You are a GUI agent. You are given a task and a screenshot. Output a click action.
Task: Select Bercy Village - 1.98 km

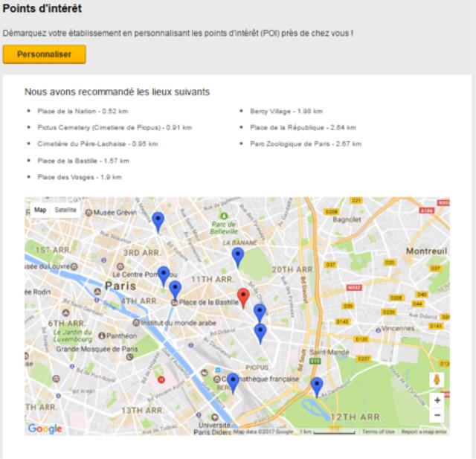286,111
